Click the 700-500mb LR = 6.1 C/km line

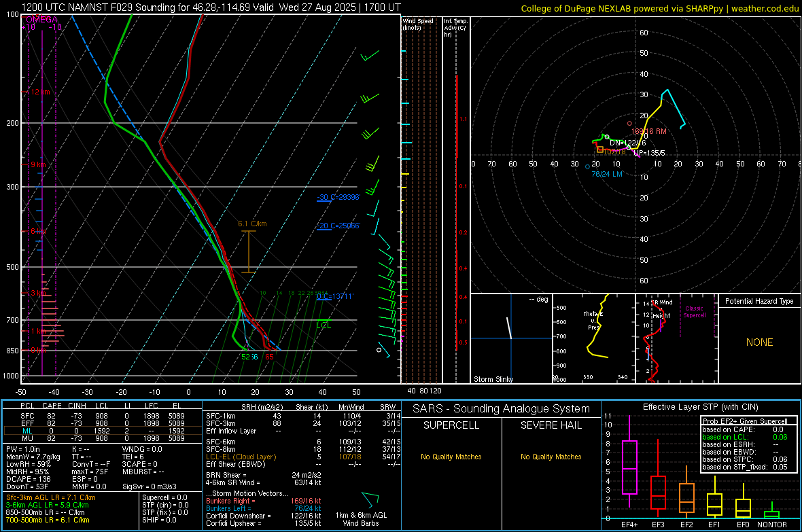(48, 520)
